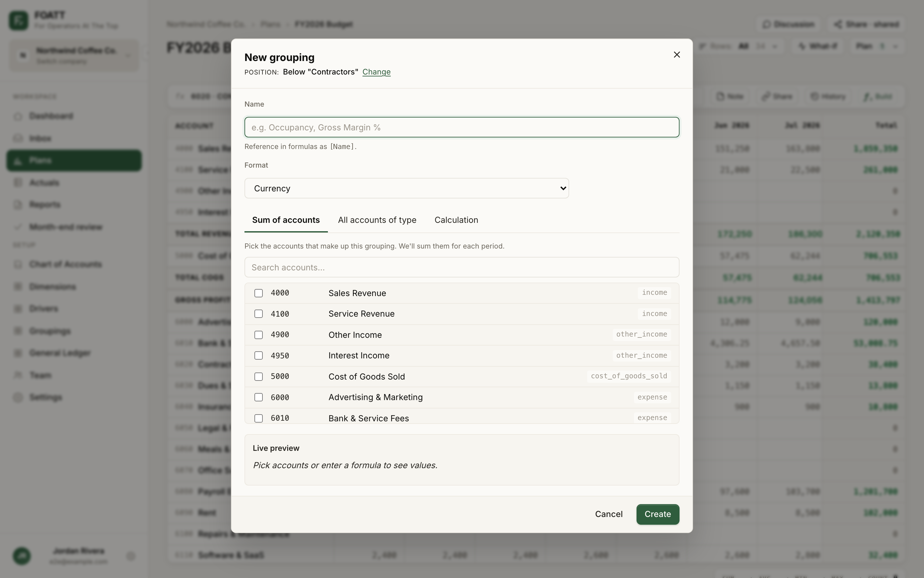
Task: Click the FOATT logo icon
Action: [18, 20]
